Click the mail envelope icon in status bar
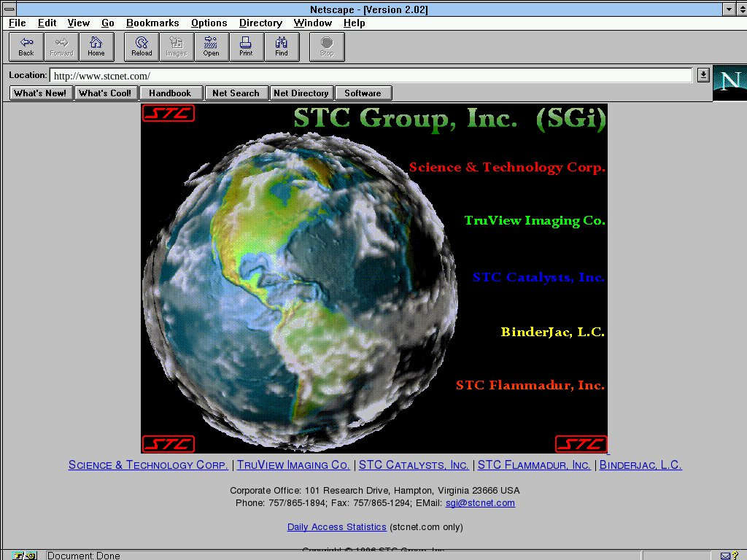Image resolution: width=747 pixels, height=560 pixels. pyautogui.click(x=725, y=556)
